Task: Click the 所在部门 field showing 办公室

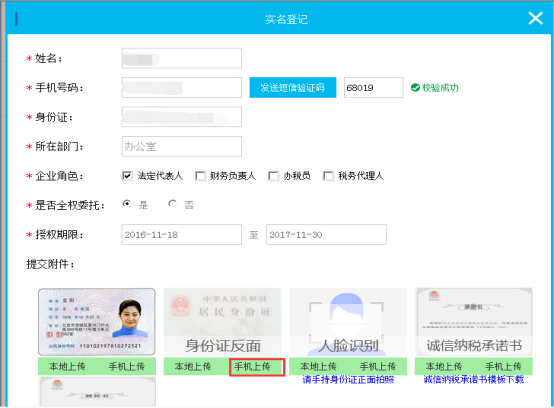Action: (182, 146)
